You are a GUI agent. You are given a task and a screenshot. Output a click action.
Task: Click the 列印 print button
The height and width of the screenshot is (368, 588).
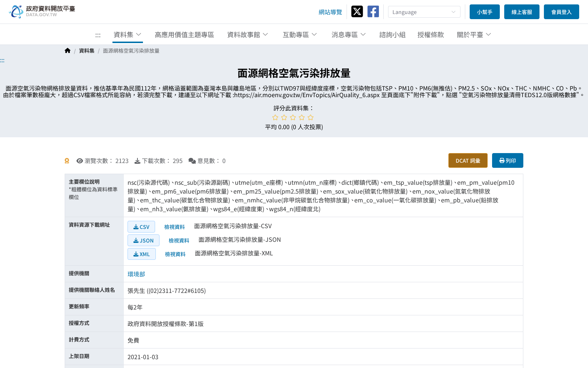[x=508, y=160]
